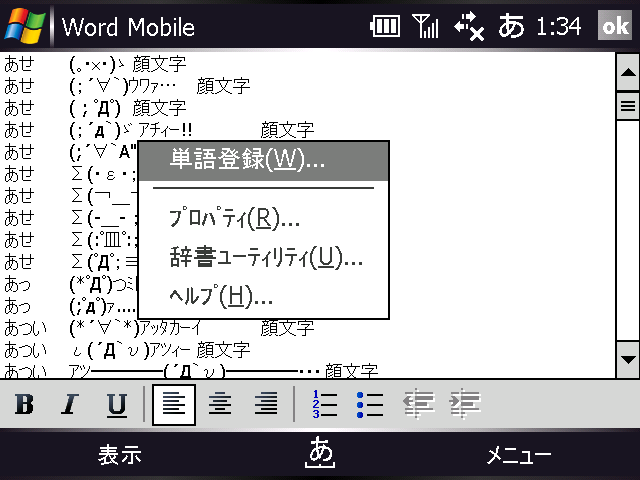
Task: Tap the signal strength antenna icon
Action: [x=425, y=26]
